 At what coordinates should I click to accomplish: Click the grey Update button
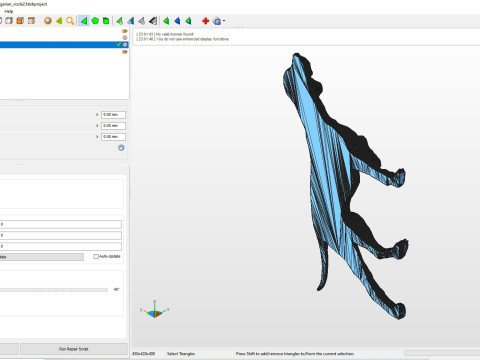[x=41, y=257]
